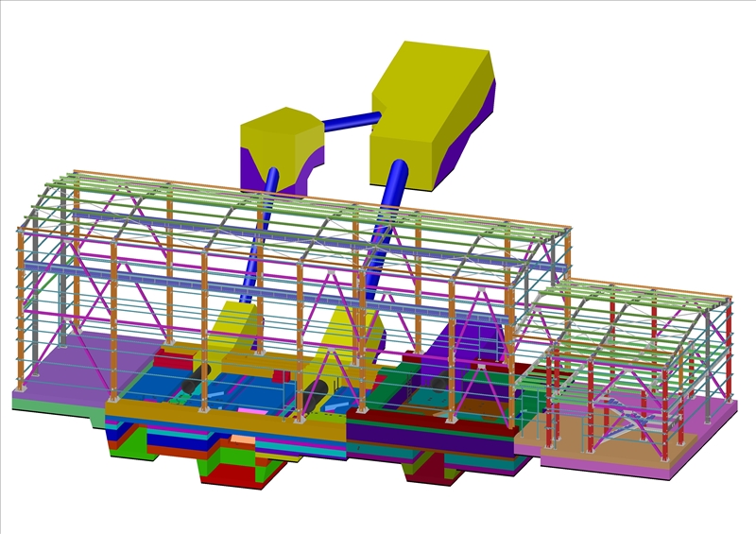
Task: Select purple side face of large hopper
Action: pos(477,132)
